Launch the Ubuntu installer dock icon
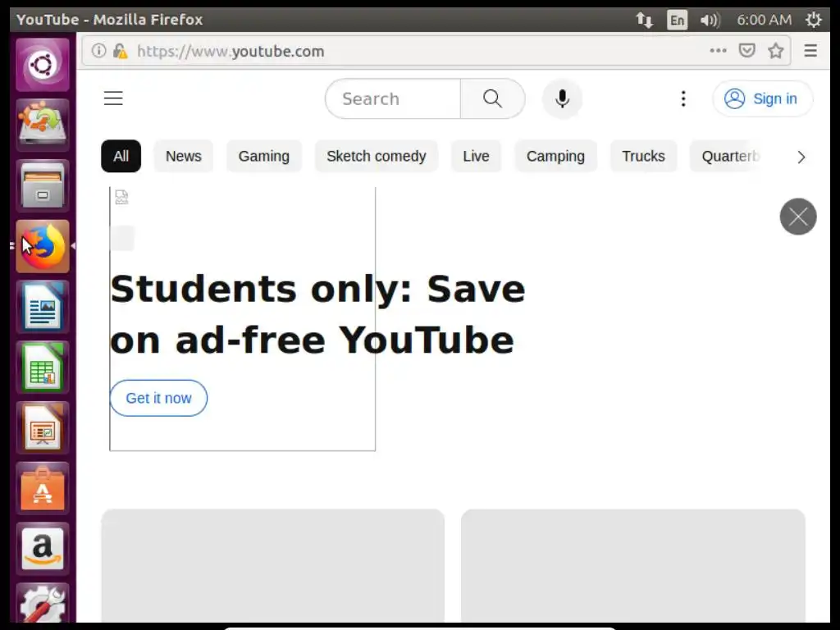This screenshot has width=840, height=630. [x=43, y=125]
